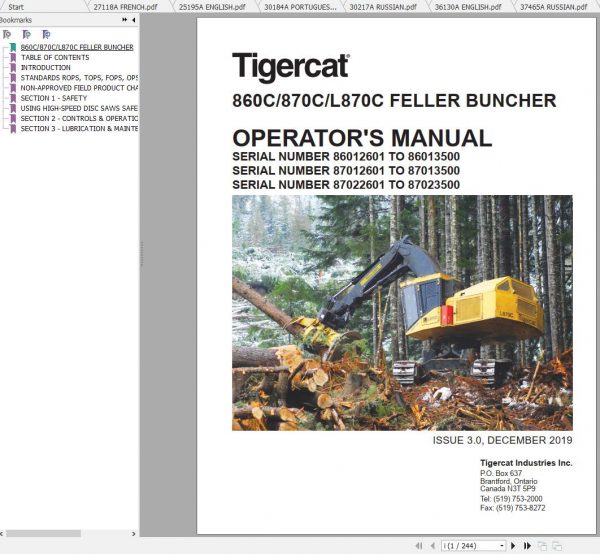
Task: Click the purple bookmark icon beside TABLE OF CONTENTS
Action: (13, 57)
